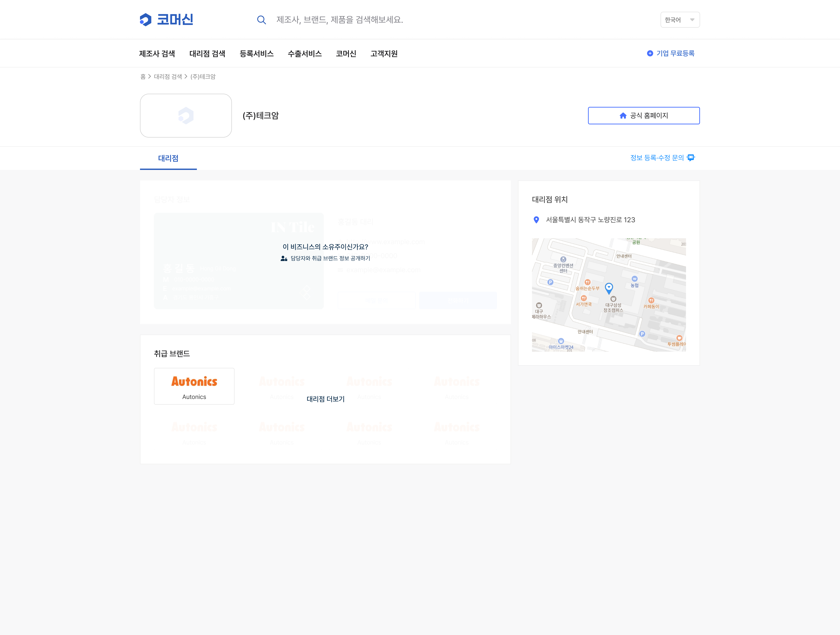
Task: Click the arrow on the language selector
Action: pos(692,20)
